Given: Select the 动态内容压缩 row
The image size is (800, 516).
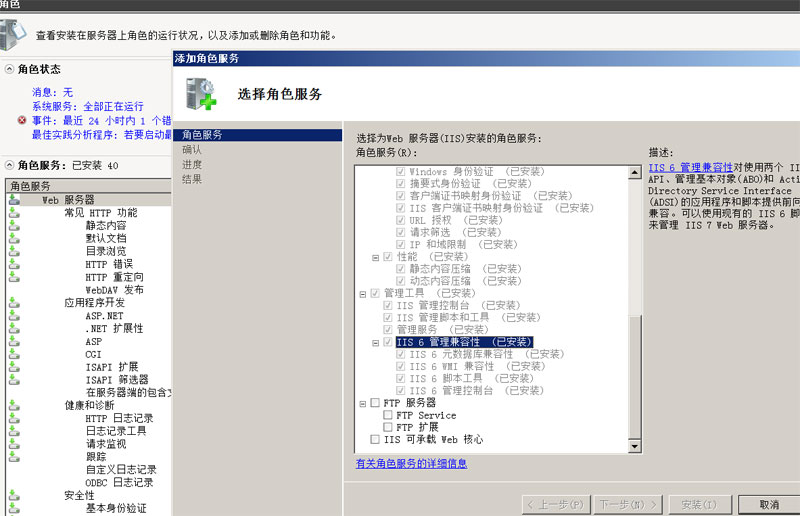Looking at the screenshot, I should (x=465, y=281).
